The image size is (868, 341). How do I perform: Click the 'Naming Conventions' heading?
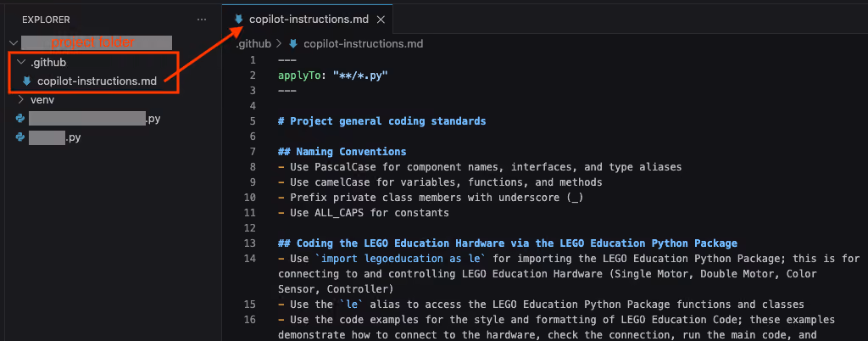[x=342, y=151]
